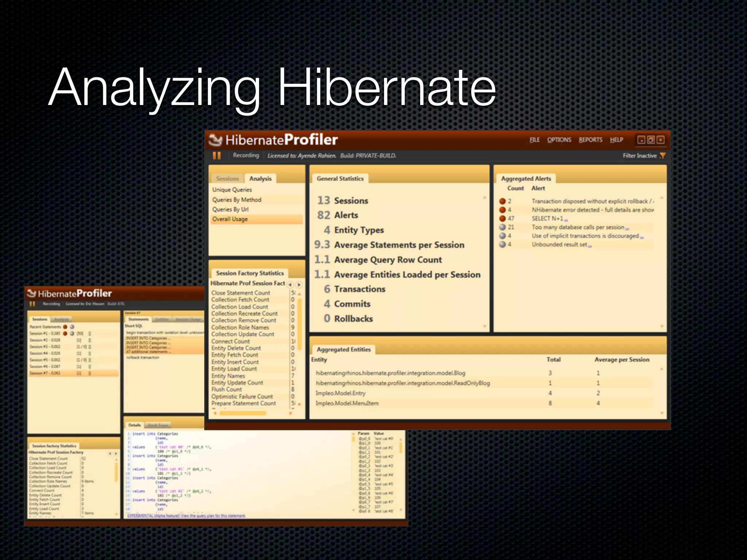Click Entity Load Count row in front window

(253, 369)
